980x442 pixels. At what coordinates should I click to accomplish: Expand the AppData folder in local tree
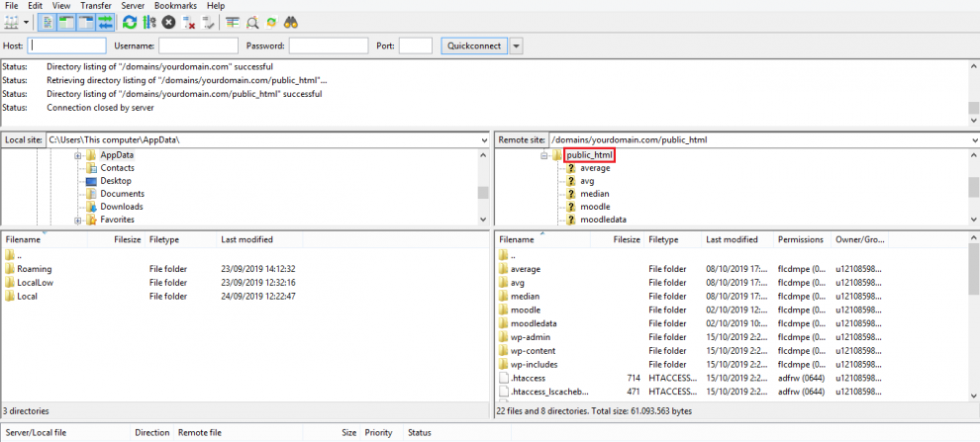77,155
